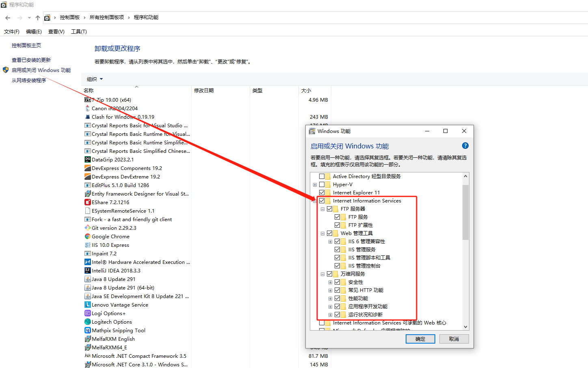Click the back navigation arrow
Viewport: 588px width, 368px height.
tap(7, 17)
